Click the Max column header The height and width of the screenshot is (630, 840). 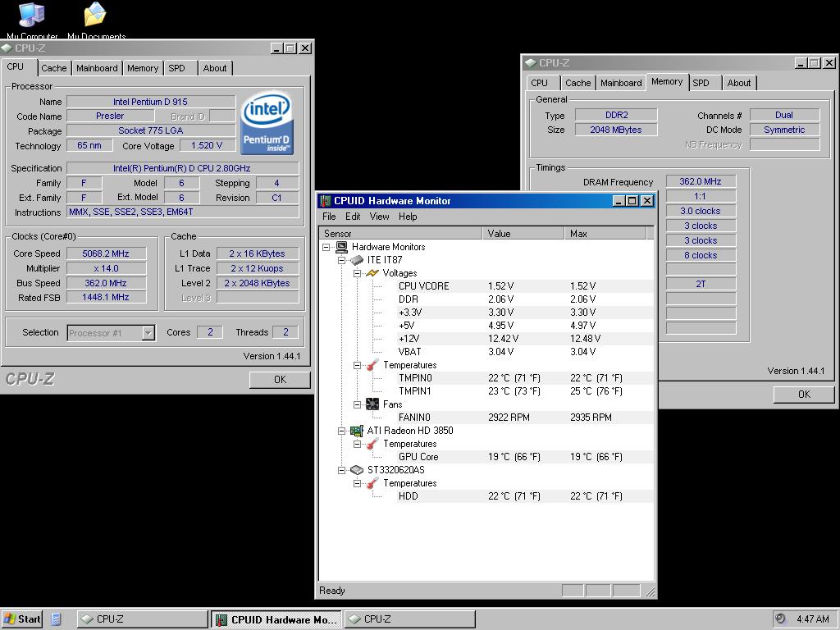(605, 234)
